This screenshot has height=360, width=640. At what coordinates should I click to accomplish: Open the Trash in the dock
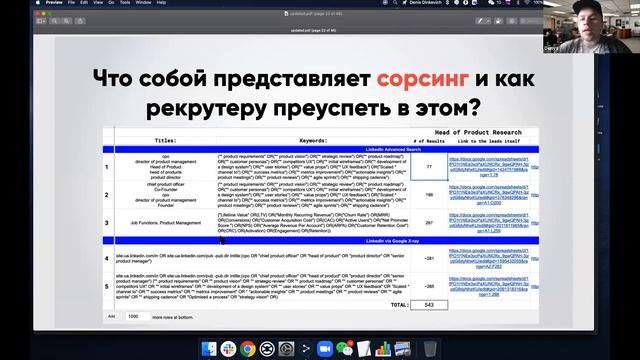[430, 349]
